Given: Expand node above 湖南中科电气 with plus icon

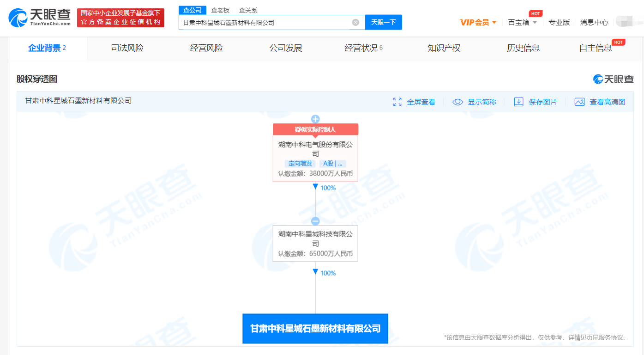Looking at the screenshot, I should (x=315, y=119).
